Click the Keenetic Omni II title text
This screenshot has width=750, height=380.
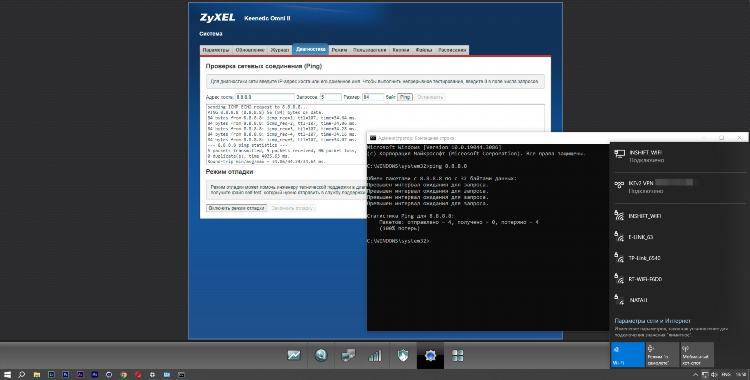267,18
